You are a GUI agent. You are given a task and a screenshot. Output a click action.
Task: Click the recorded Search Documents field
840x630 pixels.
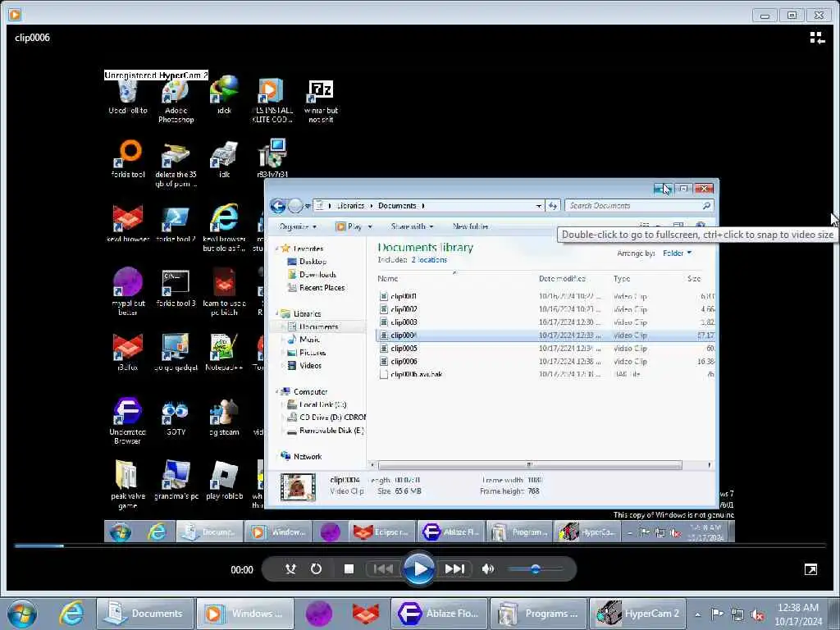click(x=640, y=206)
